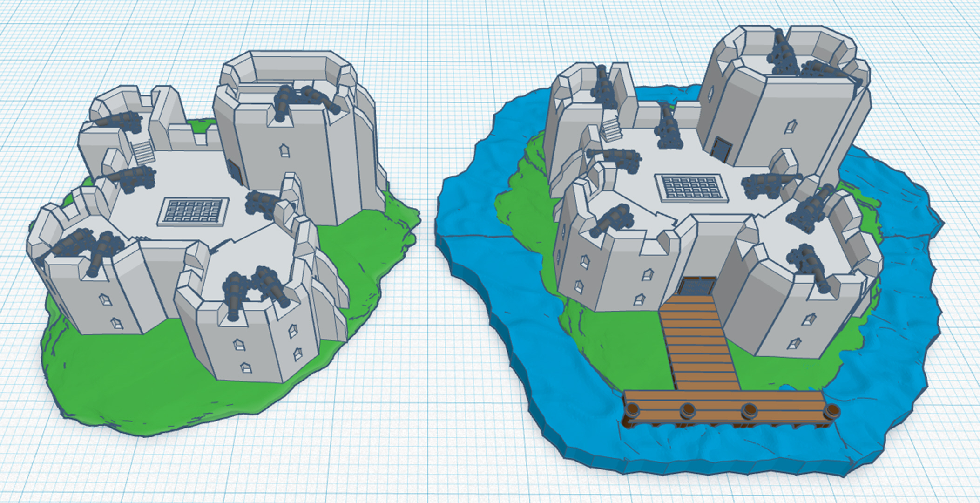Click the courtyard grate on the right castle
The width and height of the screenshot is (980, 503).
[691, 188]
